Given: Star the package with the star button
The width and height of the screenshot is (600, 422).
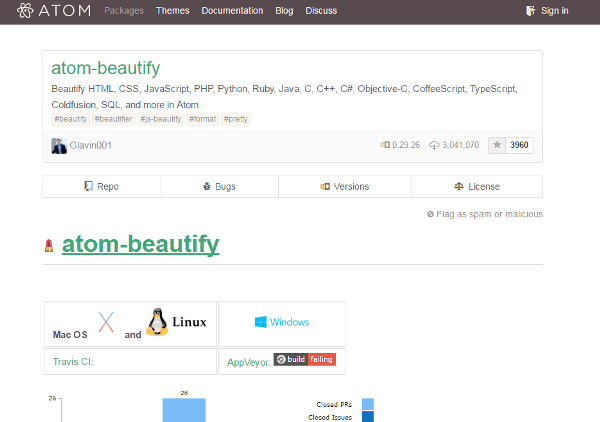Looking at the screenshot, I should (497, 145).
